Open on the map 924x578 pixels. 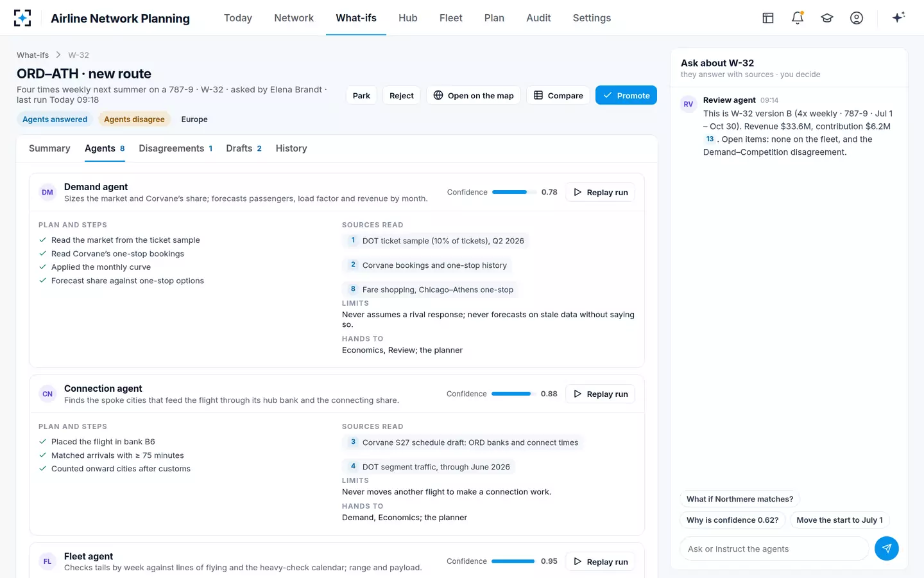click(474, 95)
